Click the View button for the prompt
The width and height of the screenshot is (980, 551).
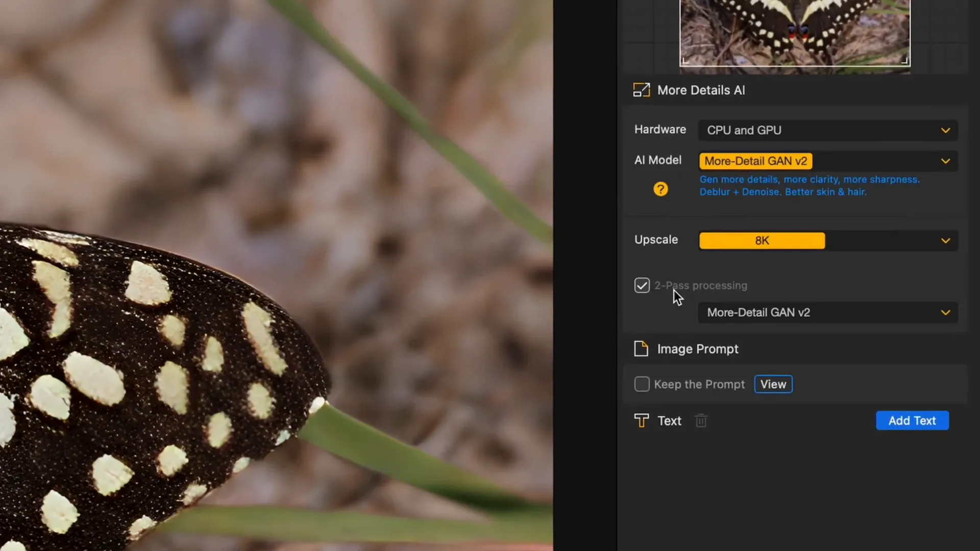coord(773,384)
